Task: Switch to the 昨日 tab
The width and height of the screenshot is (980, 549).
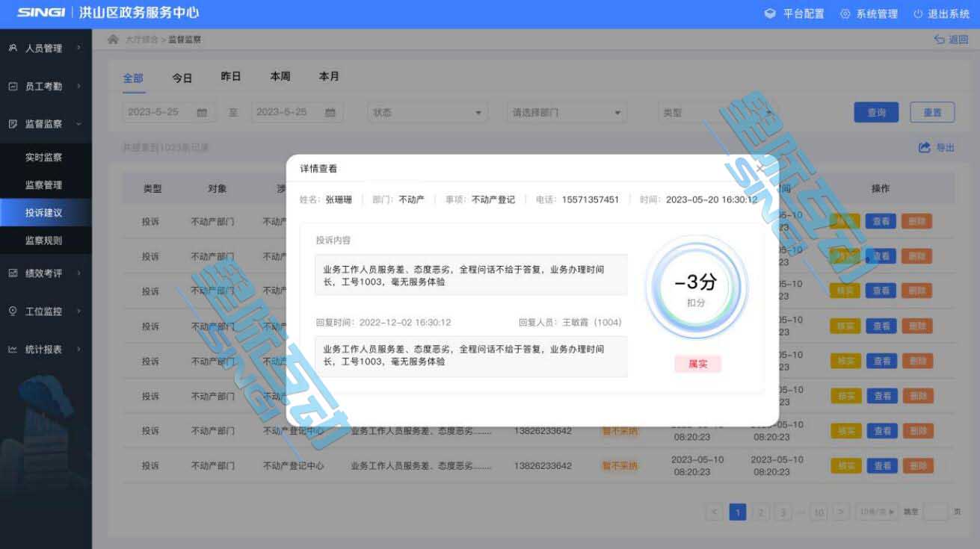Action: point(231,77)
